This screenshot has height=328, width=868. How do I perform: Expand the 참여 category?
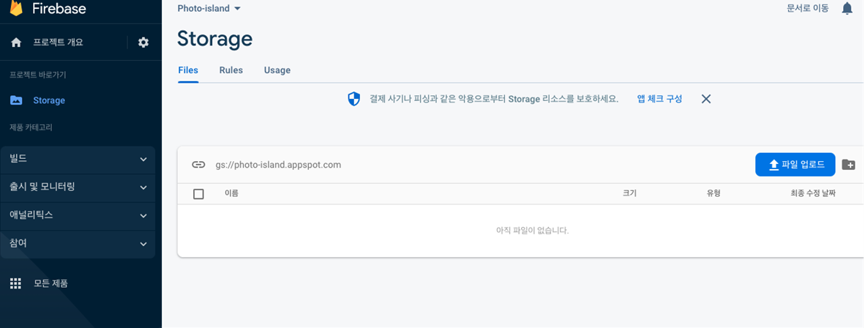click(x=78, y=244)
